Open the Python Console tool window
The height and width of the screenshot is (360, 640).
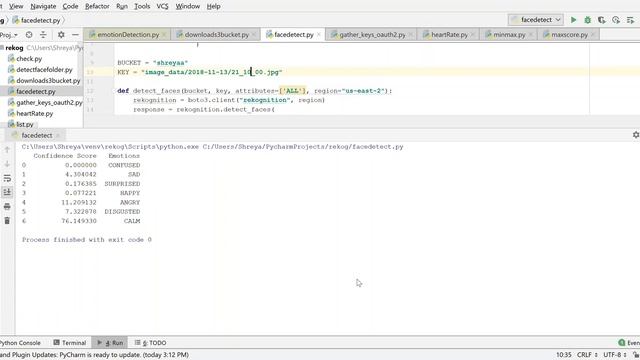tap(20, 343)
